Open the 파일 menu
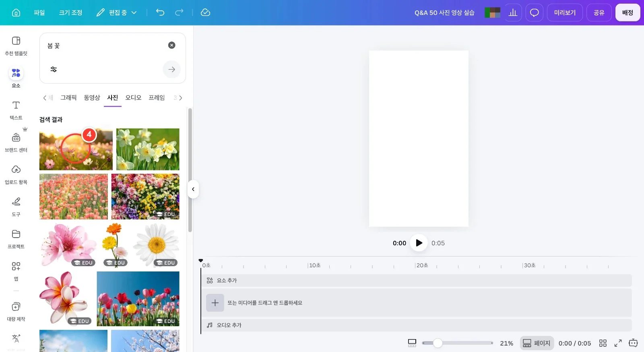 39,12
